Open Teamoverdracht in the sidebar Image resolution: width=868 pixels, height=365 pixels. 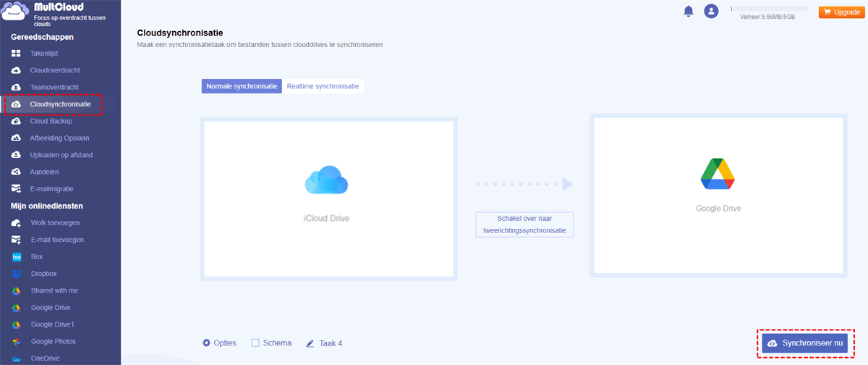tap(54, 87)
